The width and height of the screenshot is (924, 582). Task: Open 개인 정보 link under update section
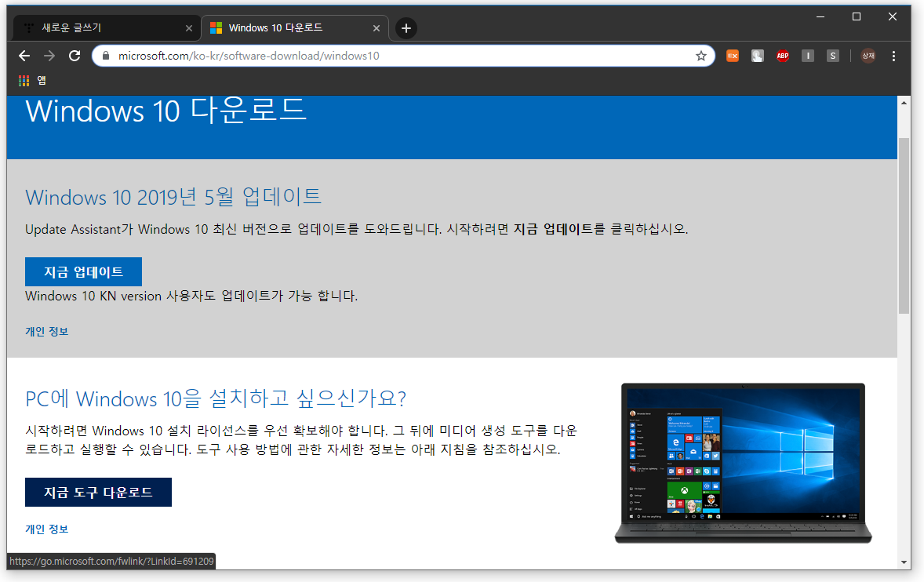[x=46, y=332]
